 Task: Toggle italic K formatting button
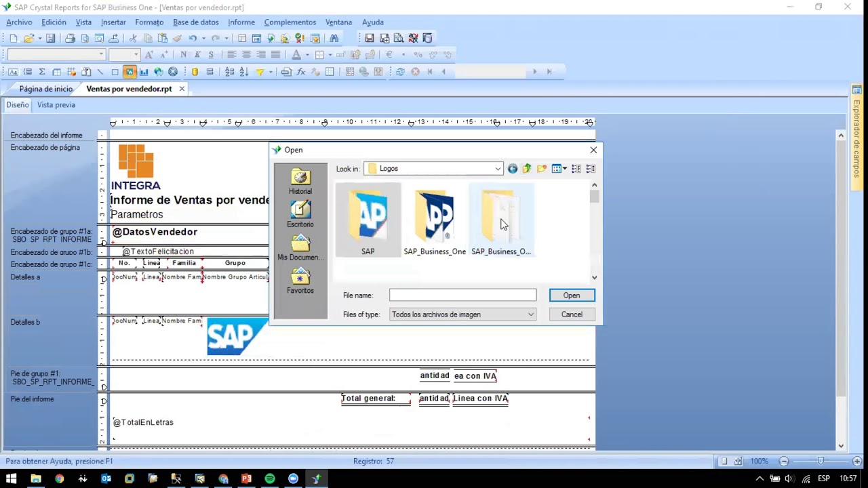(197, 55)
